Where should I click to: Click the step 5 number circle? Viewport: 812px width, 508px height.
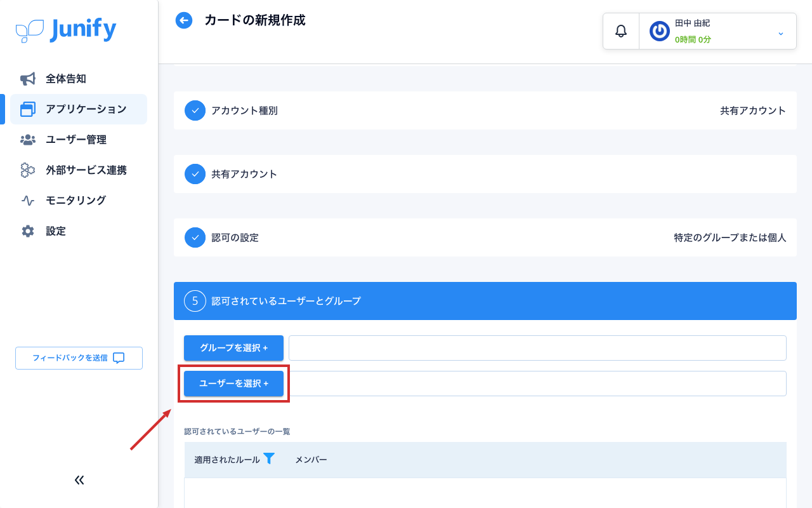pos(195,301)
